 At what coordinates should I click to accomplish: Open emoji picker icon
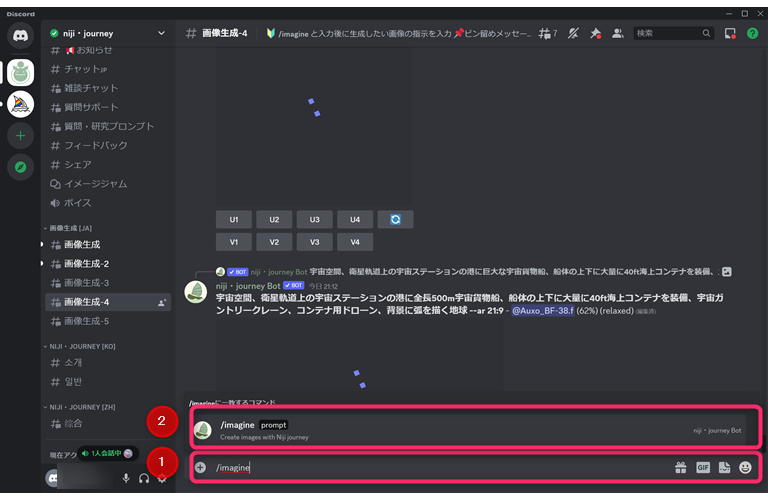(745, 468)
